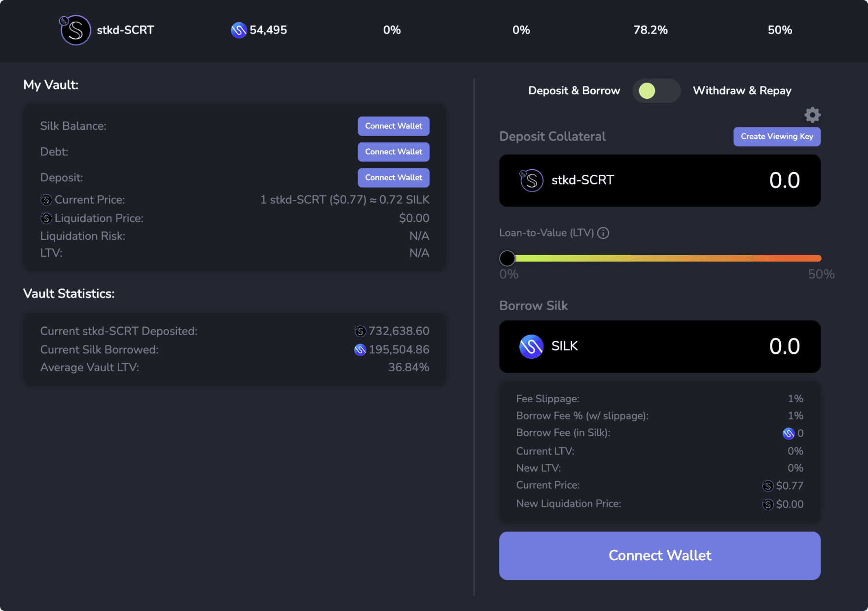The width and height of the screenshot is (868, 611).
Task: Click the SILK borrow amount field
Action: coord(660,346)
